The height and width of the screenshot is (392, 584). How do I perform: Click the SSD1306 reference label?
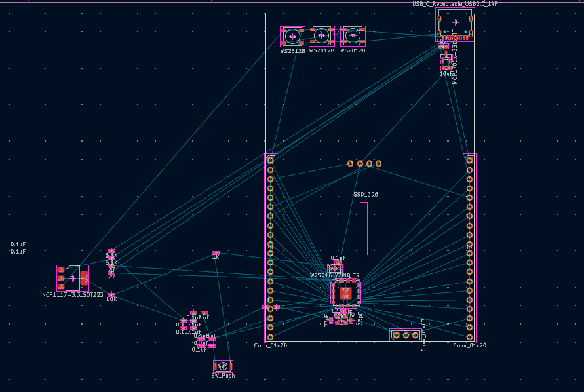click(366, 195)
